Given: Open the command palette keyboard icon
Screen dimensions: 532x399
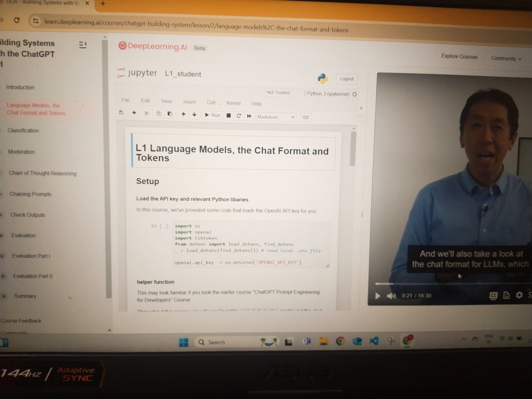Looking at the screenshot, I should click(305, 118).
